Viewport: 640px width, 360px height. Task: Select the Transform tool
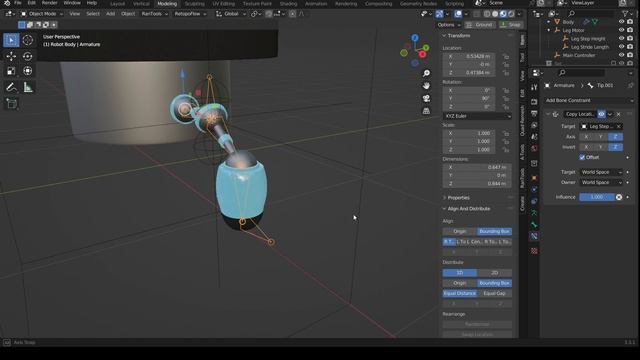[x=28, y=71]
